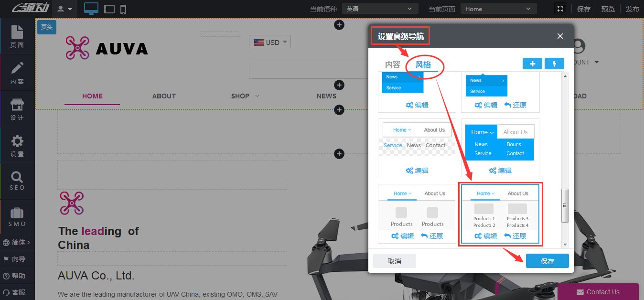Select the 风格 style tab

tap(423, 64)
